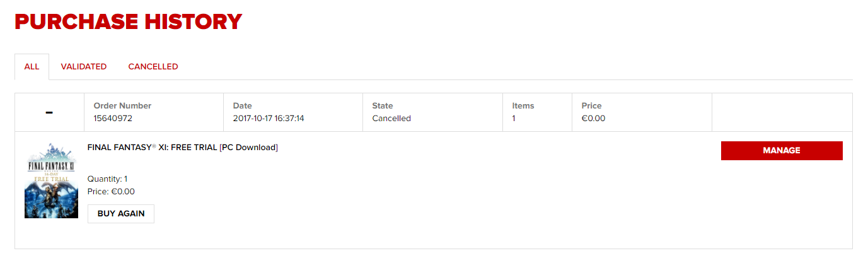Click the product's Price: €0.00 line
The width and height of the screenshot is (868, 258).
point(111,192)
